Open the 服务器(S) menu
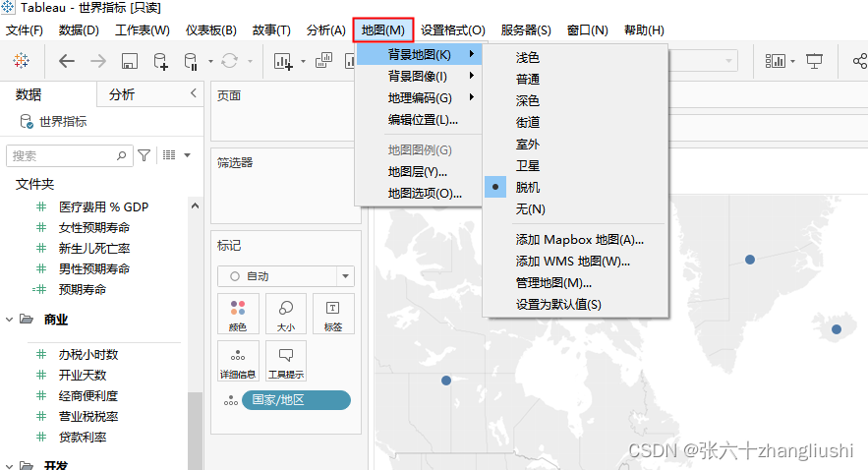The image size is (868, 470). (x=526, y=29)
